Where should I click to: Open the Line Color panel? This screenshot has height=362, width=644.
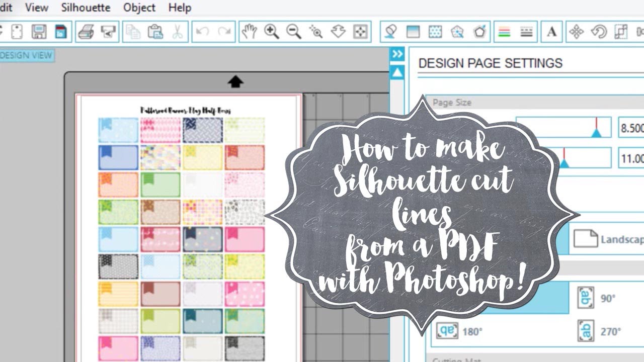pos(504,32)
